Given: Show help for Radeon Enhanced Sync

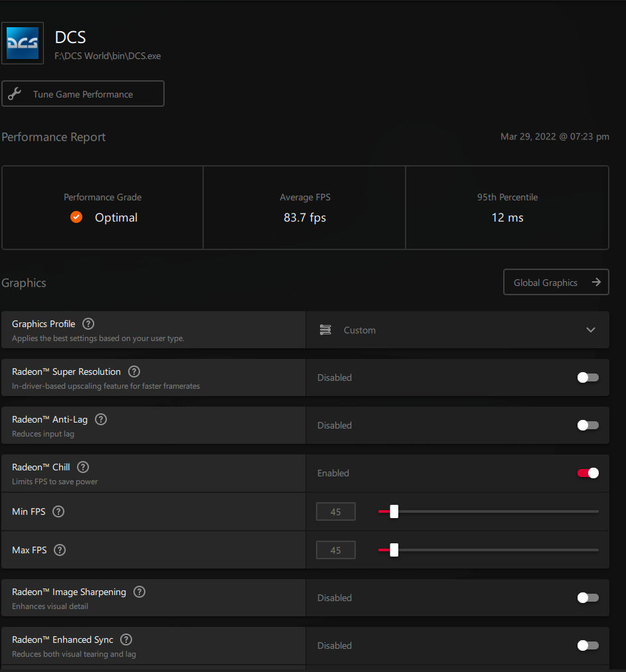Looking at the screenshot, I should 126,639.
